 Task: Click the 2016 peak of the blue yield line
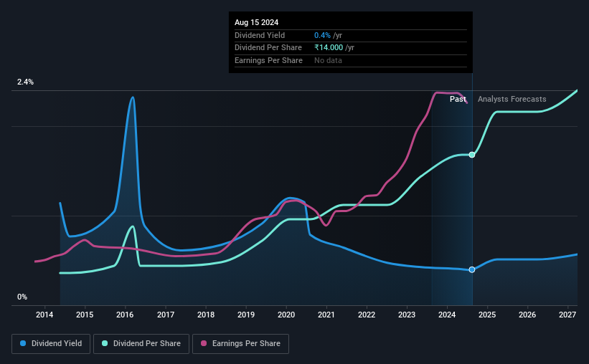click(132, 97)
